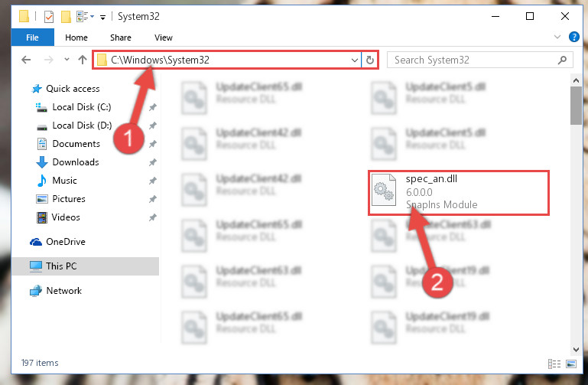
Task: Click the vertical scrollbar down arrow
Action: (x=576, y=349)
